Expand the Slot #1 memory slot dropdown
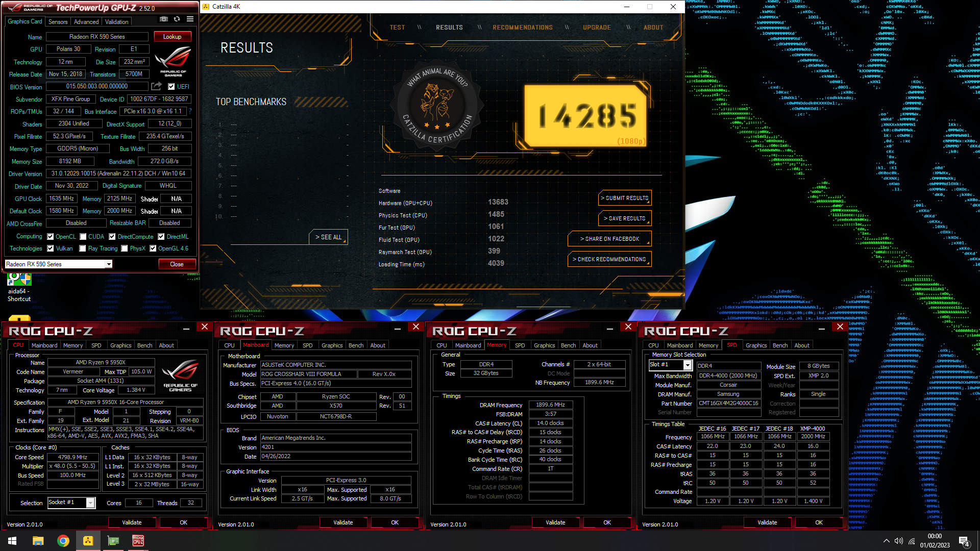The height and width of the screenshot is (551, 980). (688, 365)
